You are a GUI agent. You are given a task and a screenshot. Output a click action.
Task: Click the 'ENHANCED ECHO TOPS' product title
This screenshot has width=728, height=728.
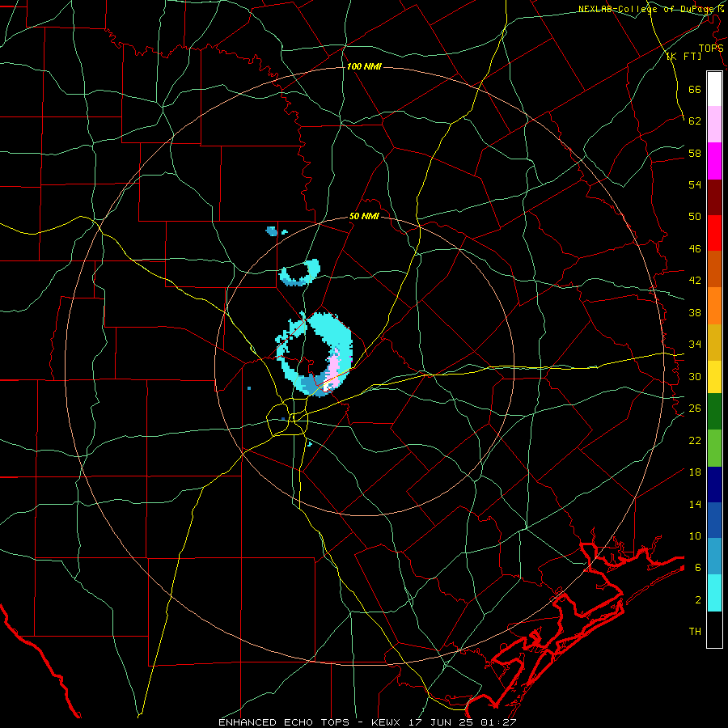coord(284,722)
